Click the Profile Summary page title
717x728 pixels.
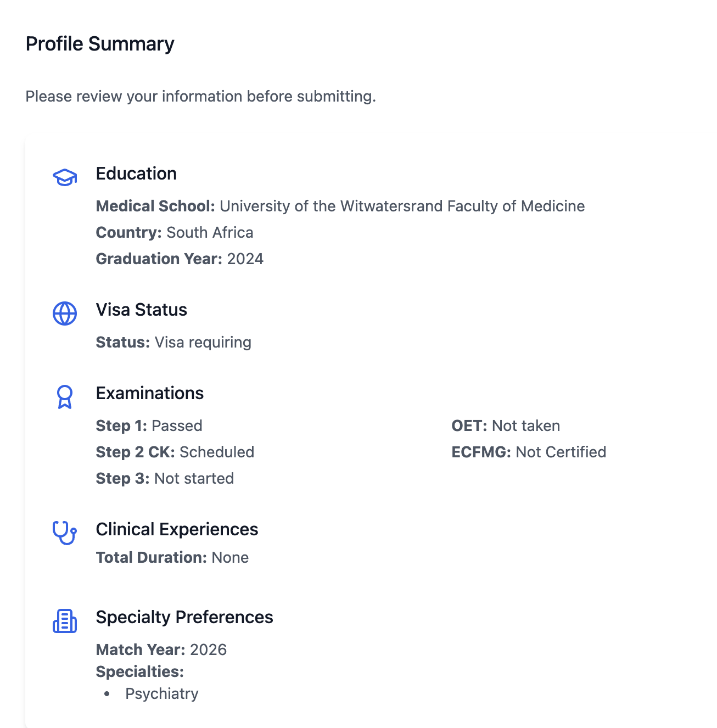100,43
